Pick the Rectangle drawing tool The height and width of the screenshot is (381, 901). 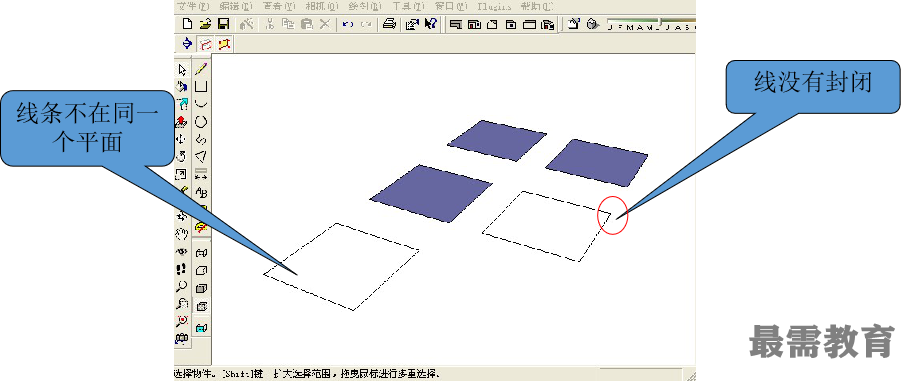[x=201, y=87]
